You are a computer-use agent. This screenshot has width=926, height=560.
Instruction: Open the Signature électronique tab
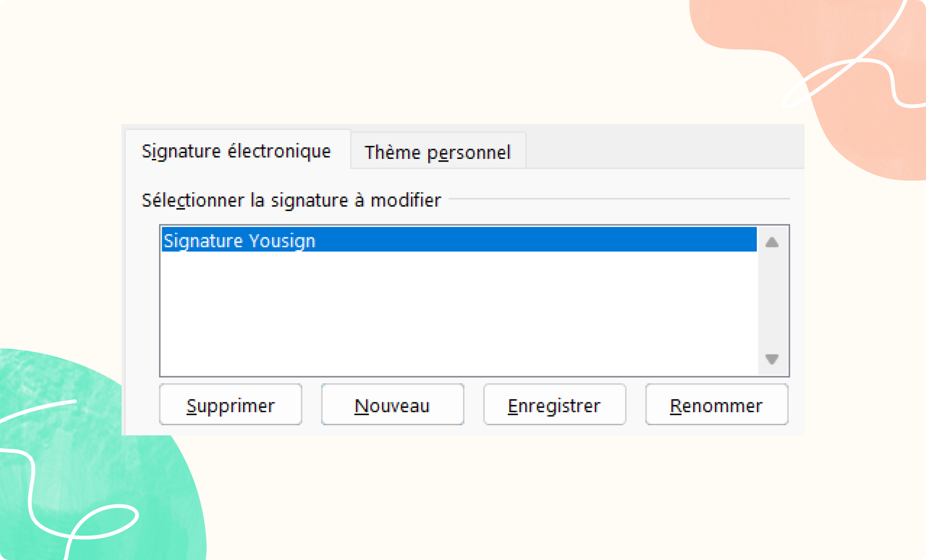click(x=236, y=151)
